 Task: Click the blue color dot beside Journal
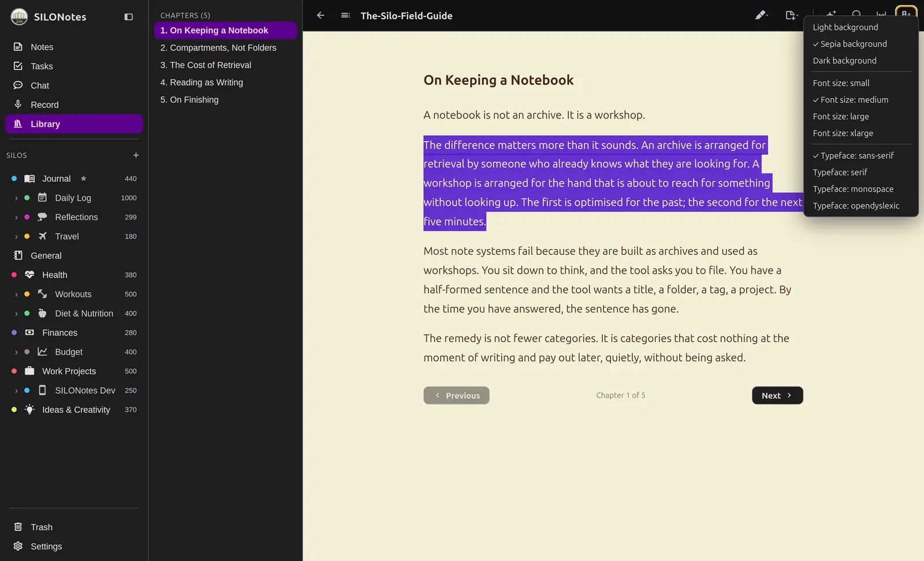point(14,179)
